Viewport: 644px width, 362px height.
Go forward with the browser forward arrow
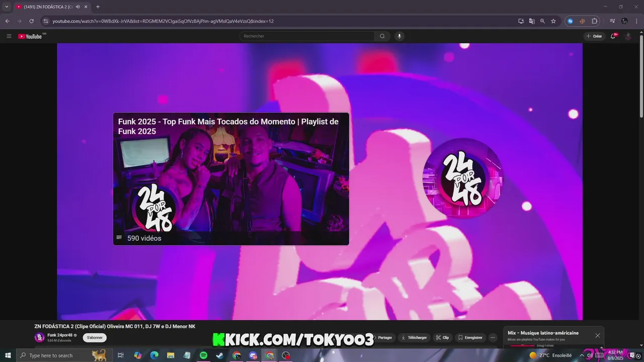point(19,21)
